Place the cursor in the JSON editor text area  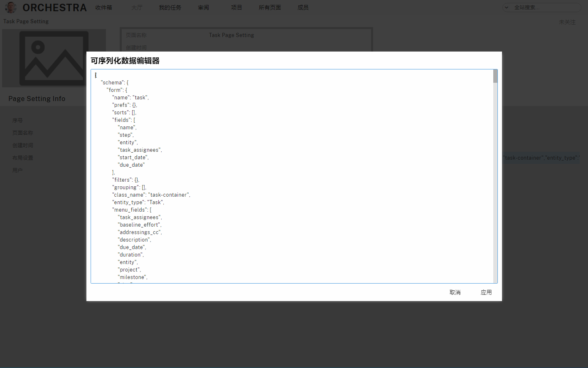292,176
